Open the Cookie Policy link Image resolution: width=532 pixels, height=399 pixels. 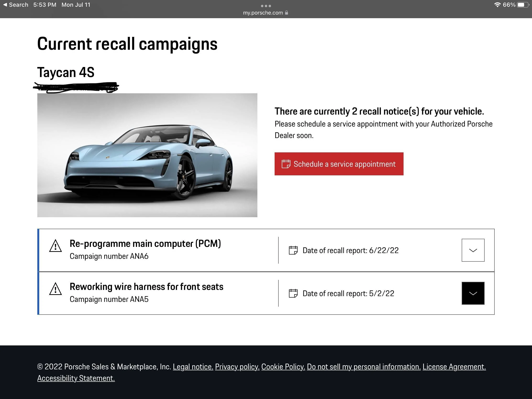click(283, 366)
